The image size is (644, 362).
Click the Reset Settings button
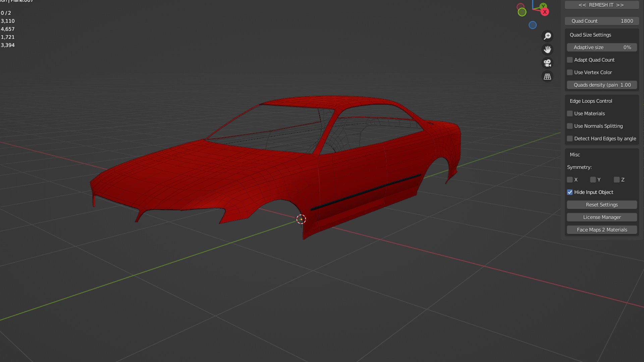[602, 205]
